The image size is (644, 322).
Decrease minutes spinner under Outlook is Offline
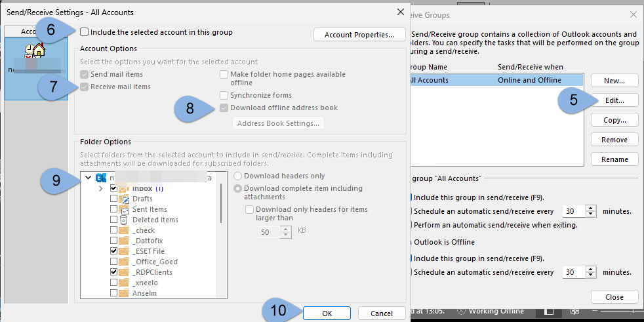point(590,275)
